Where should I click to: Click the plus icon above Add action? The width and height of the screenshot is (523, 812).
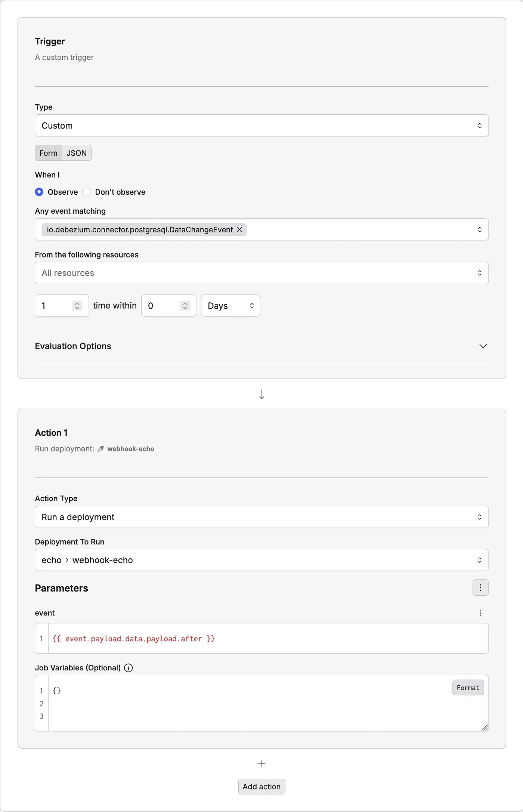[x=261, y=764]
